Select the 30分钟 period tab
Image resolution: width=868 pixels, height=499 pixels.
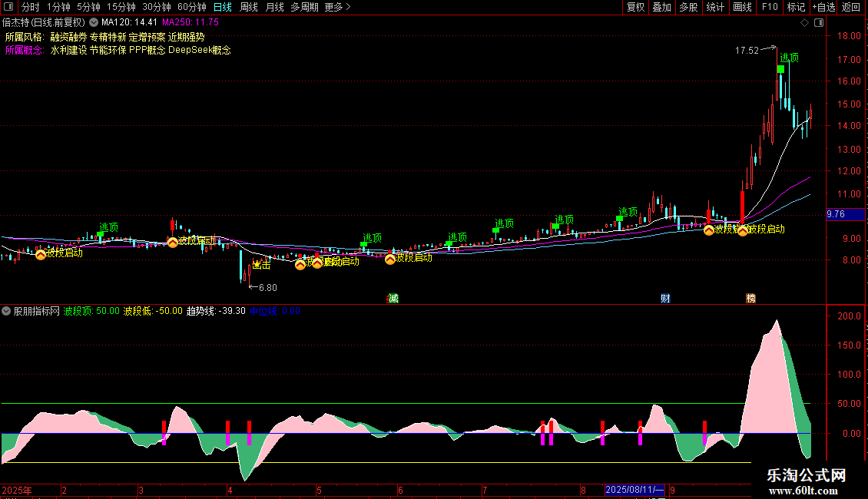coord(157,7)
